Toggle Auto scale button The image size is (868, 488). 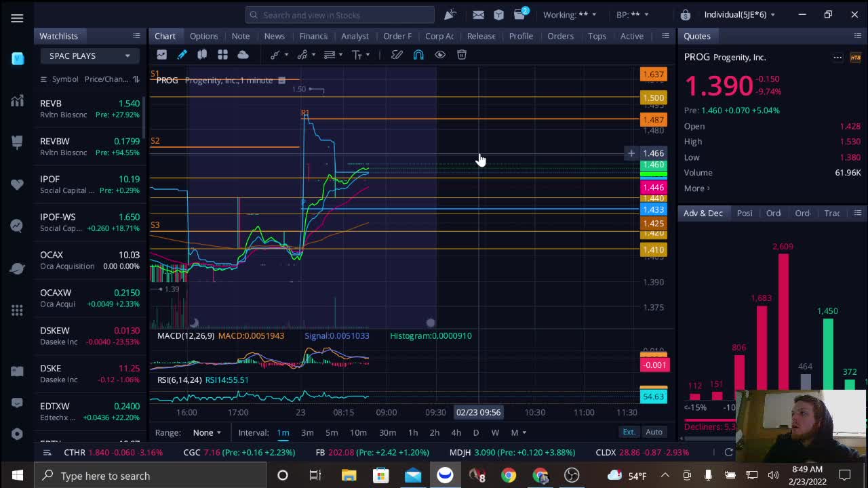tap(654, 432)
